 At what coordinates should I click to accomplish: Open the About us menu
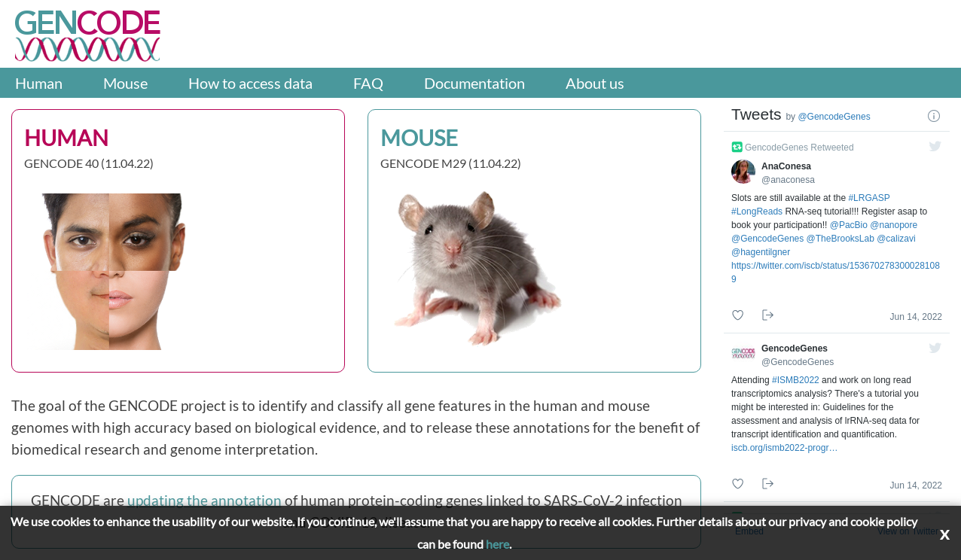[595, 84]
